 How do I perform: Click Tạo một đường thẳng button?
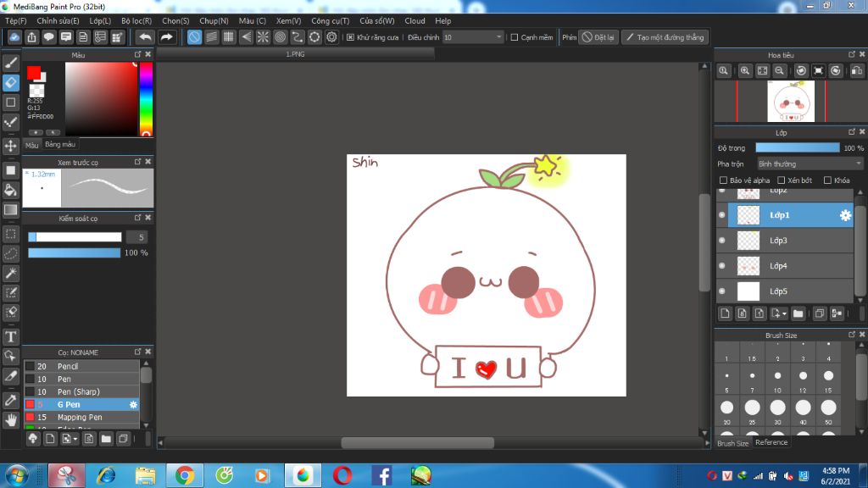pos(665,37)
